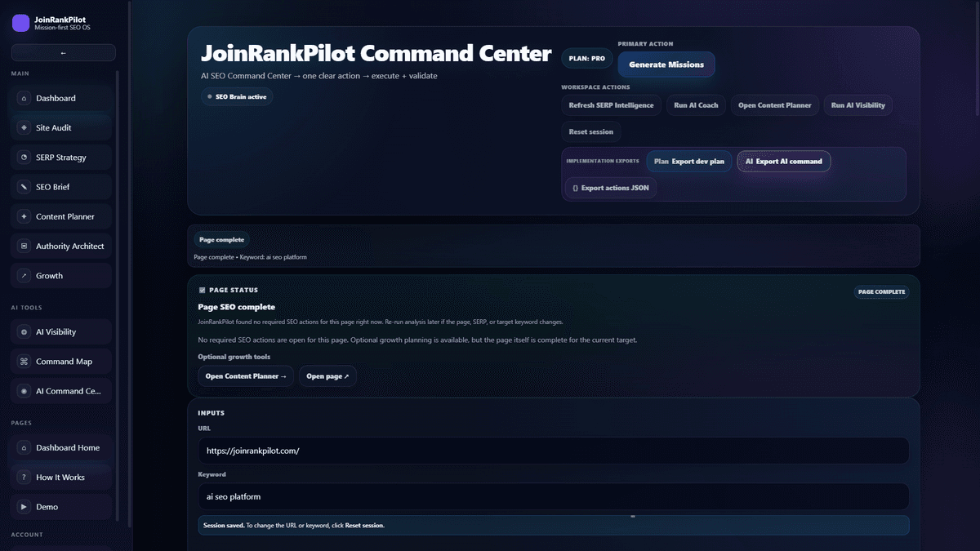This screenshot has width=980, height=551.
Task: Click the braces icon on Export actions JSON
Action: click(575, 188)
